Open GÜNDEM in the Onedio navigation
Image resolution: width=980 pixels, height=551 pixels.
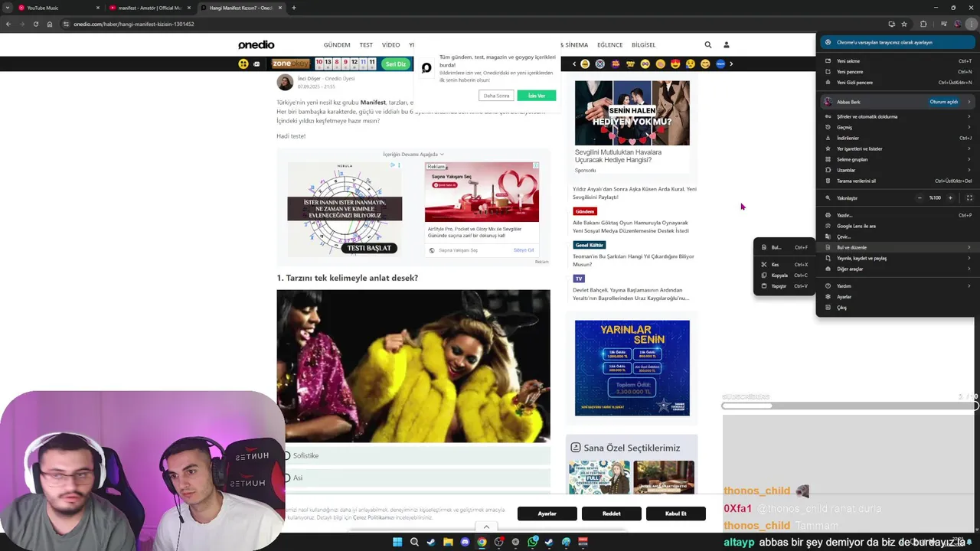[337, 44]
